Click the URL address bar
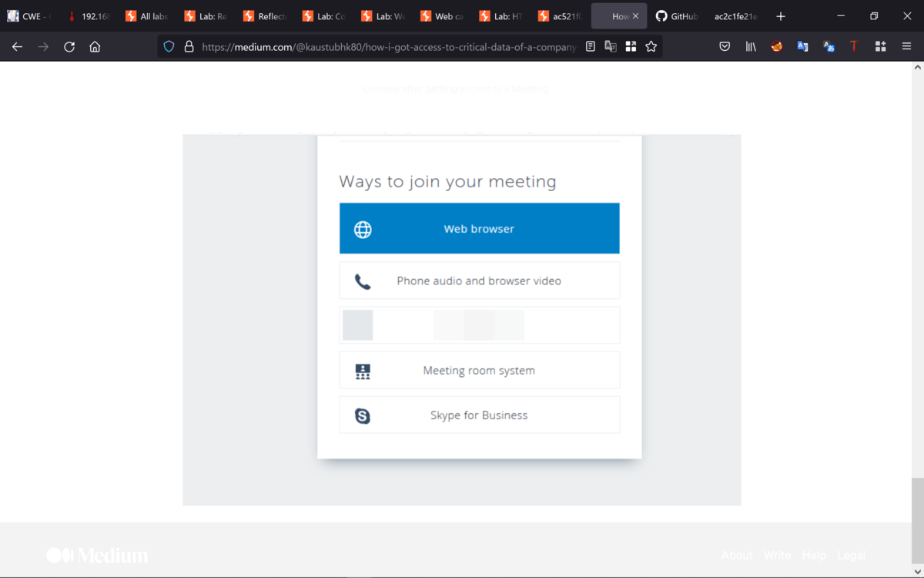 388,46
